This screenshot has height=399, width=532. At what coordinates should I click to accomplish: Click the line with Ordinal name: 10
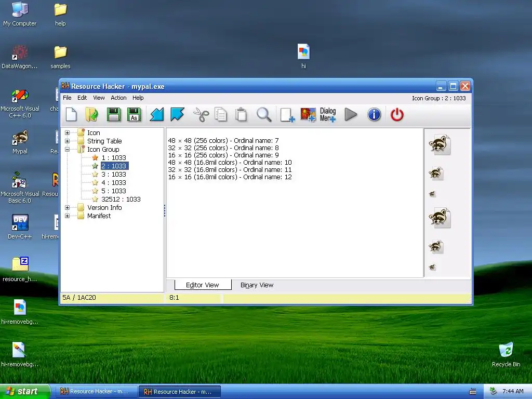230,162
